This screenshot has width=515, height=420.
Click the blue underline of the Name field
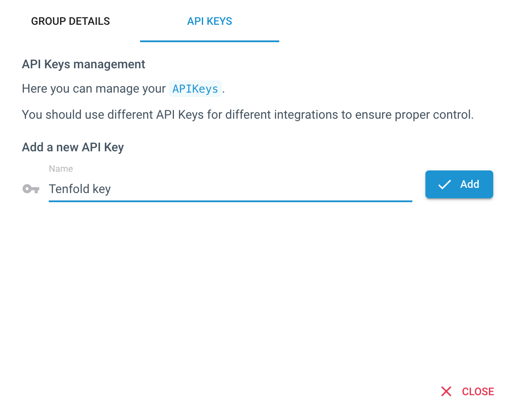tap(230, 201)
